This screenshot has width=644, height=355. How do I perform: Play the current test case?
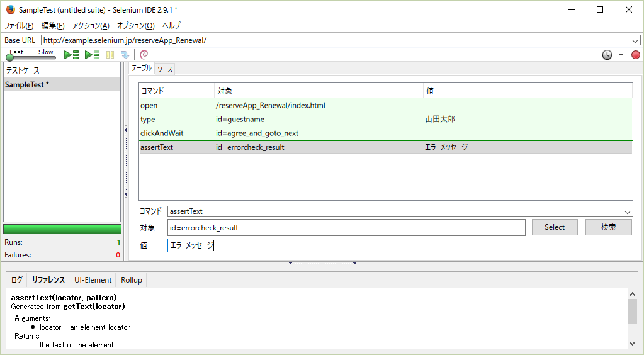tap(92, 55)
